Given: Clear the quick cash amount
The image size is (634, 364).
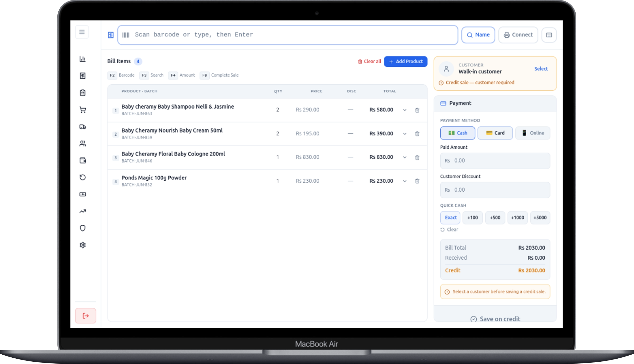Looking at the screenshot, I should click(x=449, y=230).
